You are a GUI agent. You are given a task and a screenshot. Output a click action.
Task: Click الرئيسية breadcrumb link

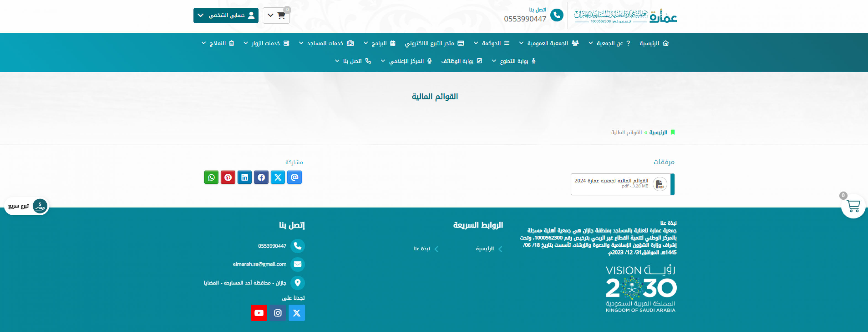(x=658, y=132)
